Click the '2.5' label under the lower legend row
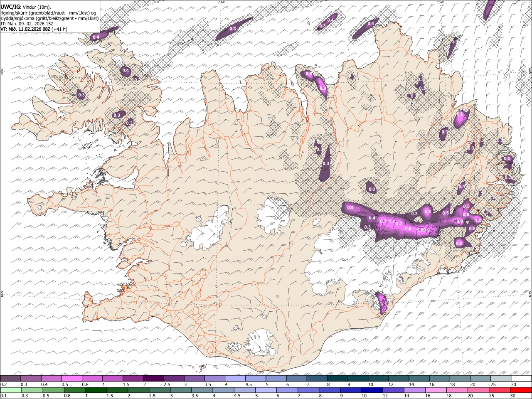This screenshot has height=399, width=532. click(x=152, y=396)
